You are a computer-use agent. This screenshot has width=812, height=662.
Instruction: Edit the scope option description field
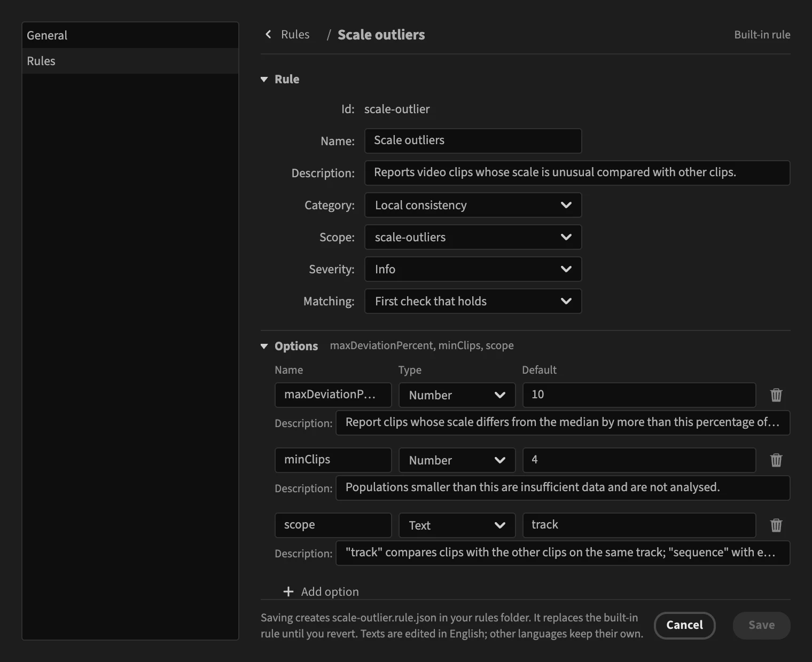[563, 553]
